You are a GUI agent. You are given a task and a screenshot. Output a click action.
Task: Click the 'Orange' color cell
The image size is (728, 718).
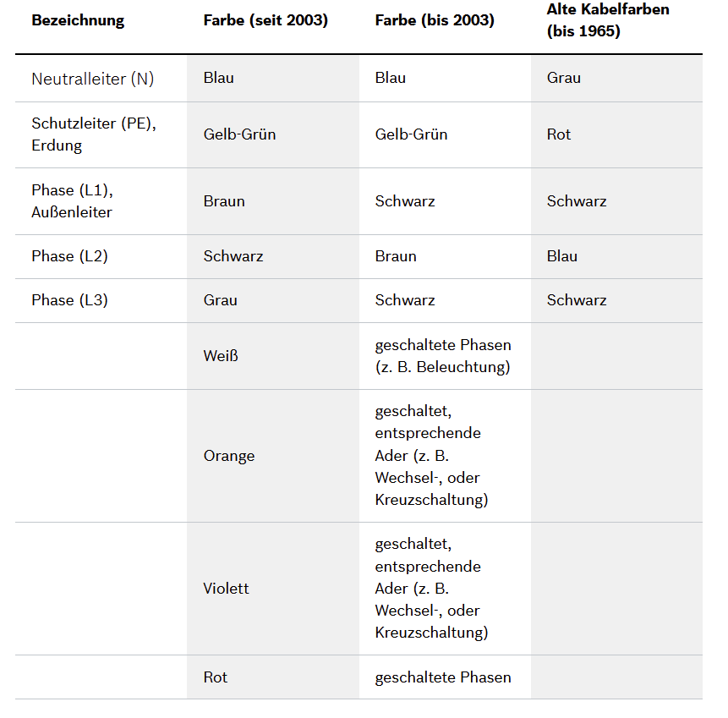click(229, 456)
